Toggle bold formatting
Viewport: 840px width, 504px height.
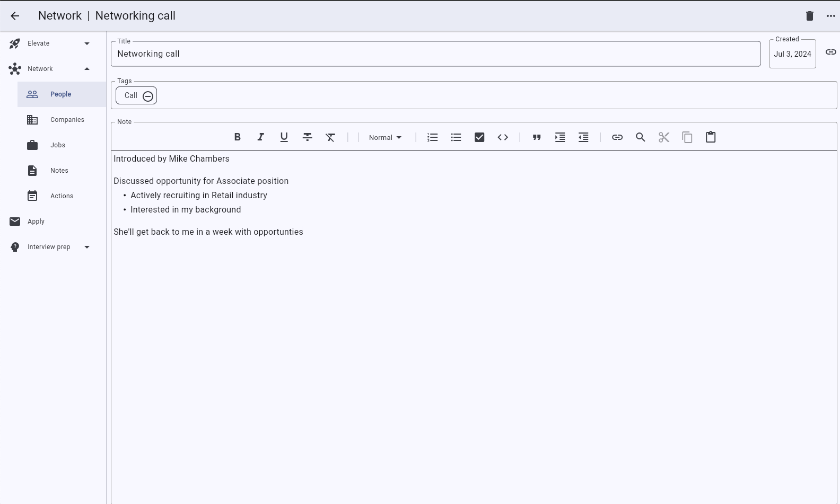pos(238,137)
